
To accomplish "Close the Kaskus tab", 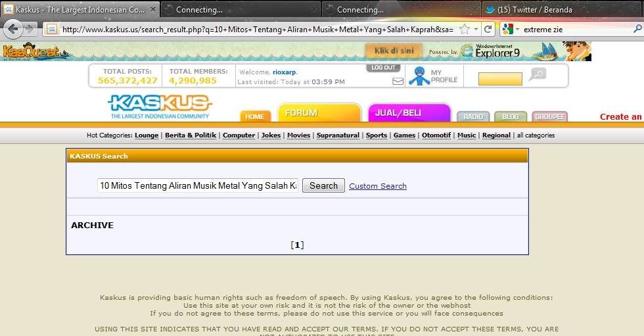I will 152,9.
